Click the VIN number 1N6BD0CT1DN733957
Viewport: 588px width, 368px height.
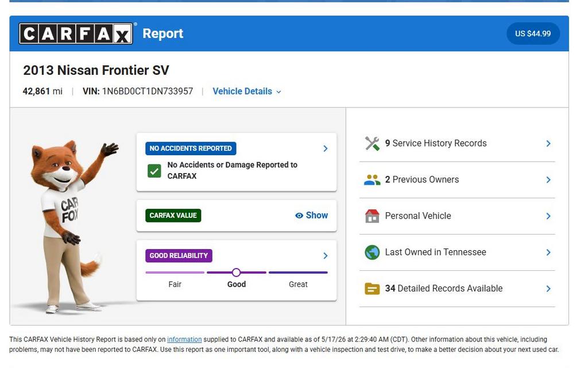pyautogui.click(x=148, y=91)
